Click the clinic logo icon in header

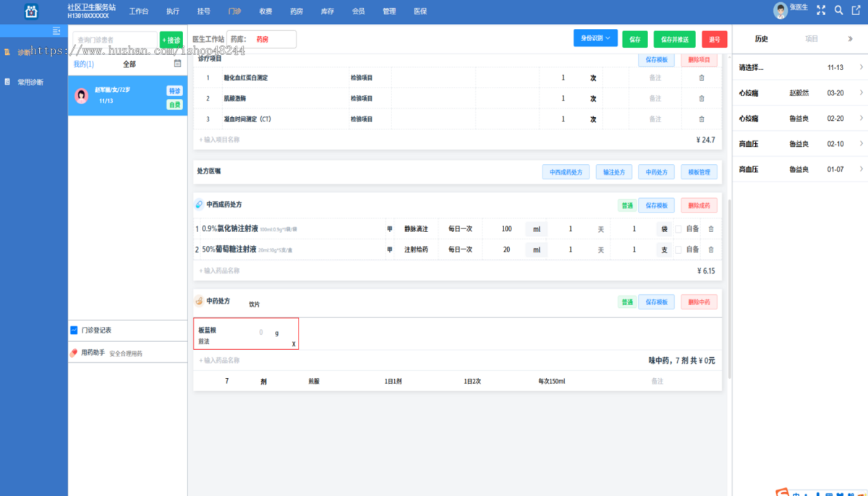click(x=30, y=11)
